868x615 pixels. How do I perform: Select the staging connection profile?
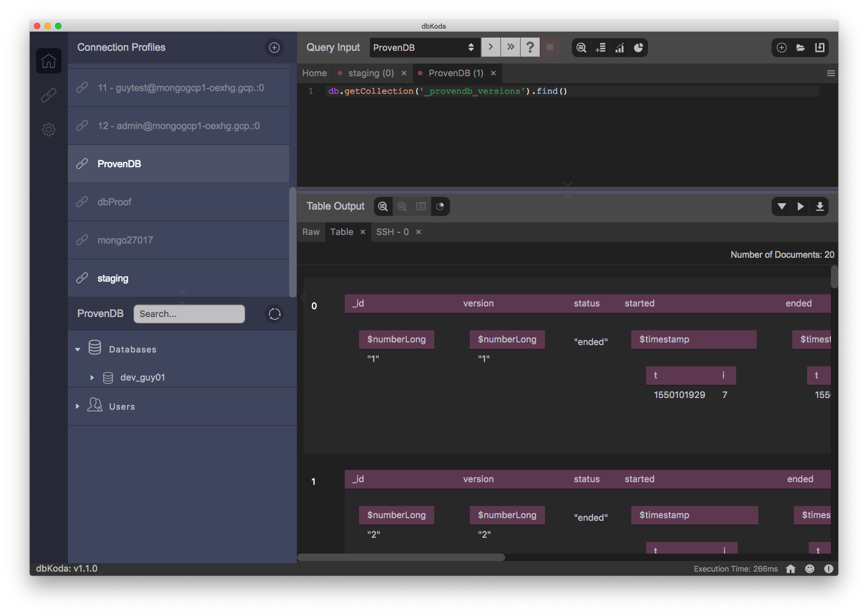pos(178,278)
